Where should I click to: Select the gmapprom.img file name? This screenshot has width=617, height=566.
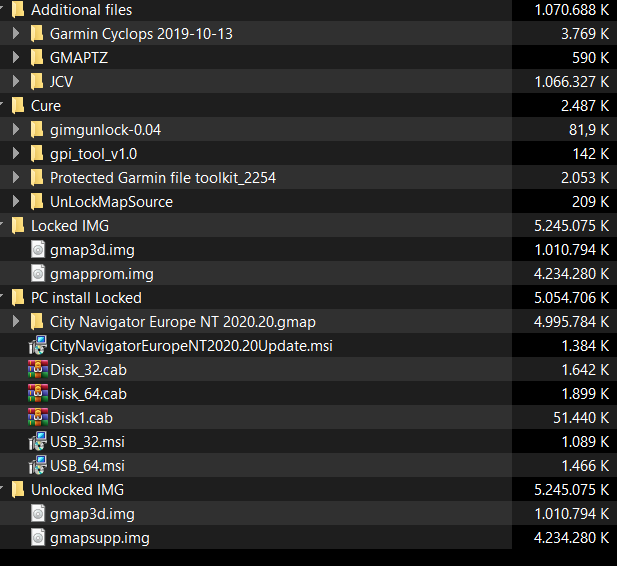click(102, 274)
